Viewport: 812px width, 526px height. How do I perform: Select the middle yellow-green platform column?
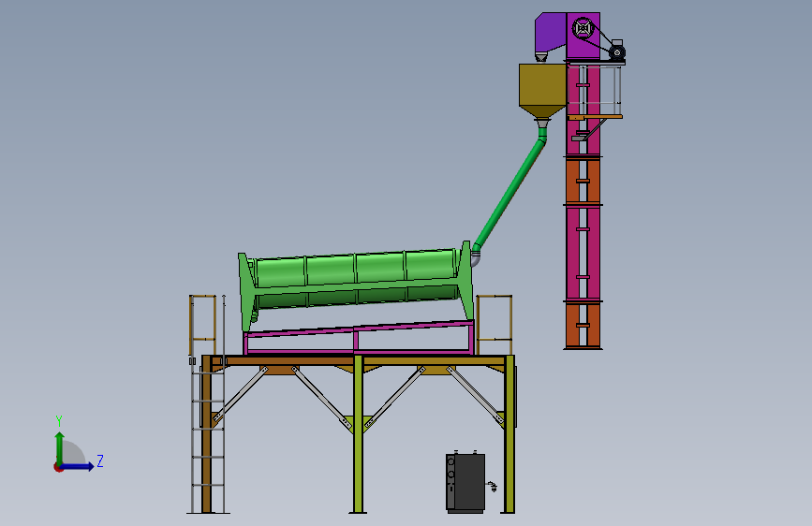pyautogui.click(x=358, y=434)
